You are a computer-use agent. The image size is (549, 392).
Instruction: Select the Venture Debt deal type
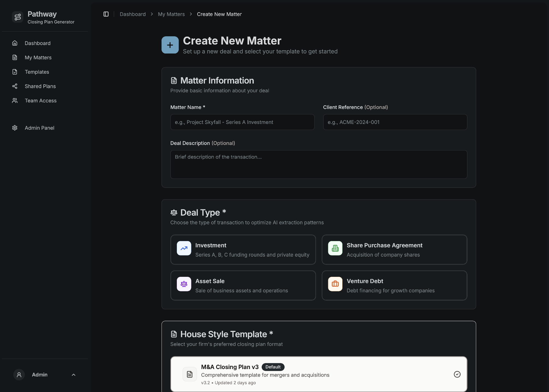[394, 285]
